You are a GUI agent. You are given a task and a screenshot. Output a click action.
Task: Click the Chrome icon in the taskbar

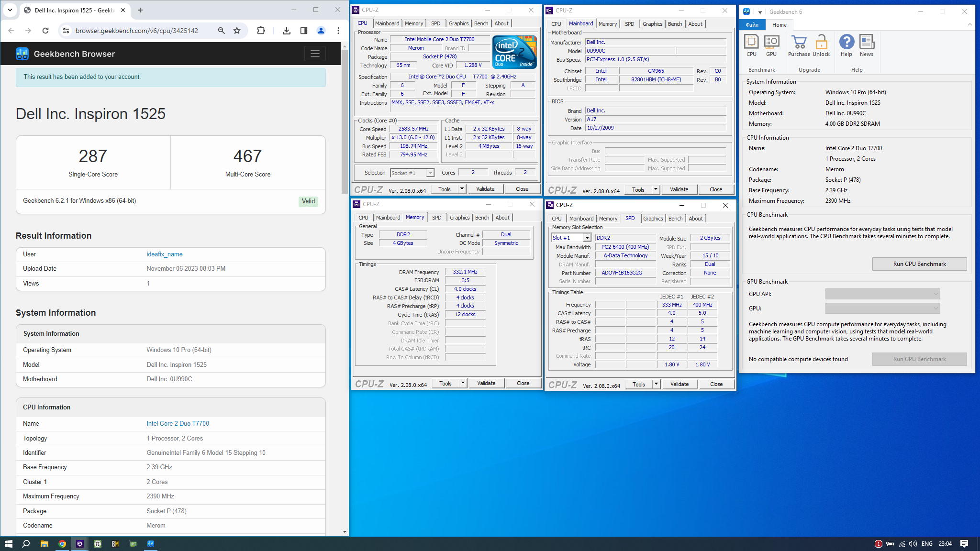pyautogui.click(x=62, y=544)
